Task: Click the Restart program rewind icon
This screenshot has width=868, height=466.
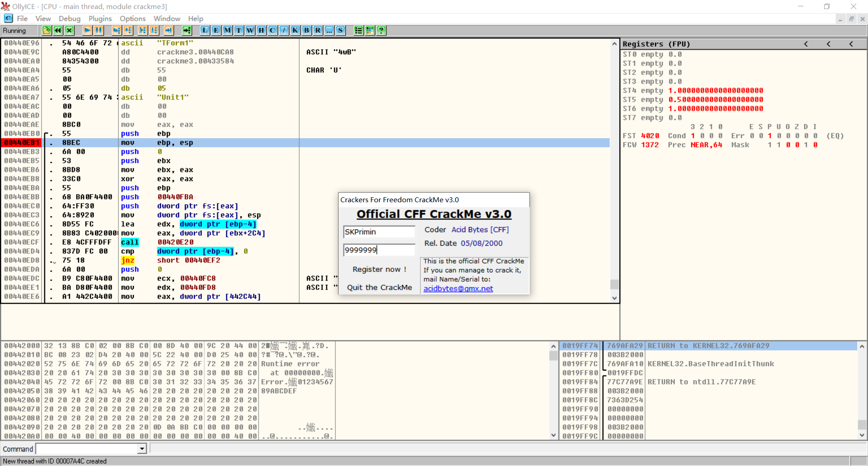Action: (x=58, y=30)
